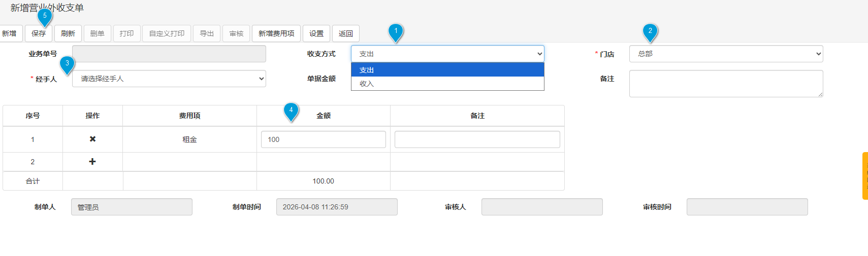868x256 pixels.
Task: Click the 保存 (Save) toolbar button
Action: (39, 33)
